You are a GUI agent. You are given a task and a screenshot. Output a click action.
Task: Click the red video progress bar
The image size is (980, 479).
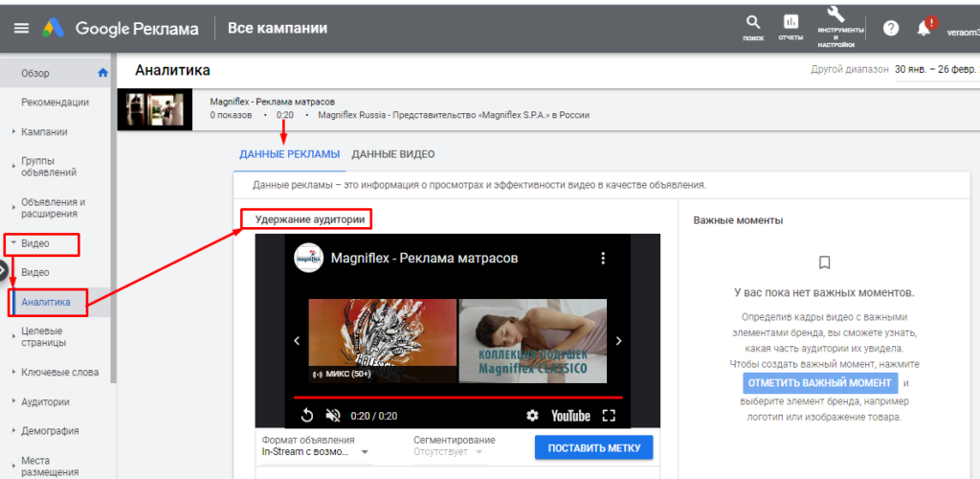tap(458, 397)
